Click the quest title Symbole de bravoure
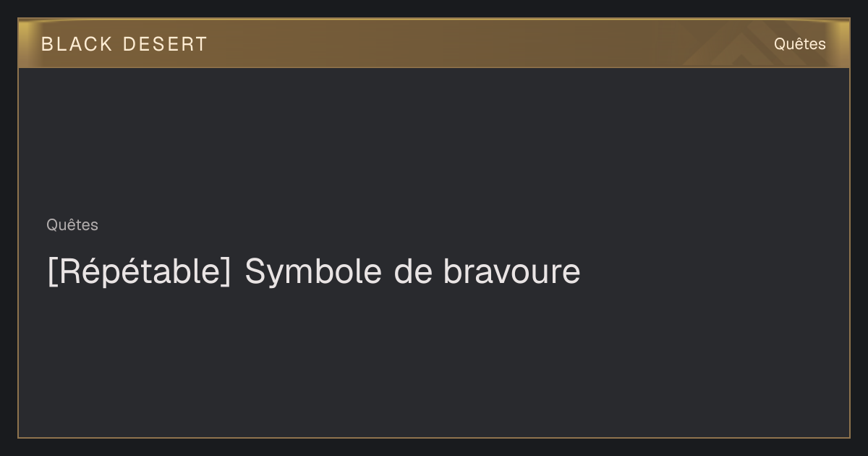 (x=412, y=273)
